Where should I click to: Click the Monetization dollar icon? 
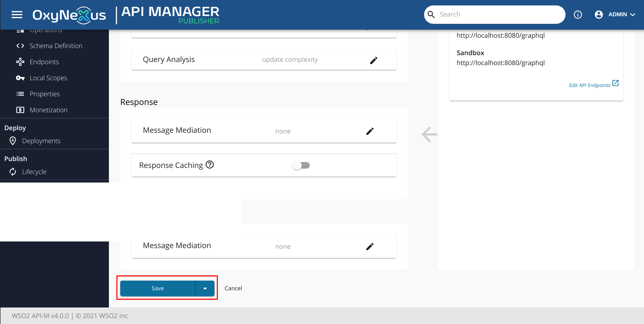tap(20, 110)
